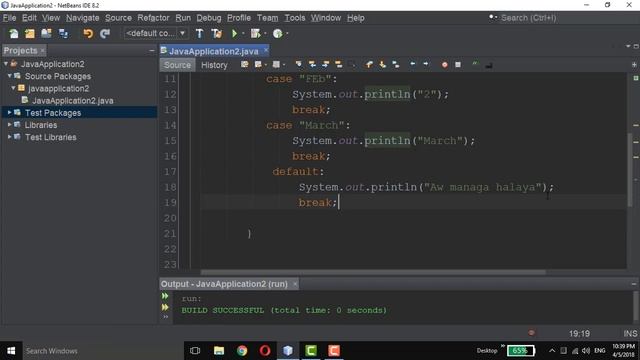Open Google Chrome from the taskbar
Viewport: 640px width, 360px height.
[242, 351]
